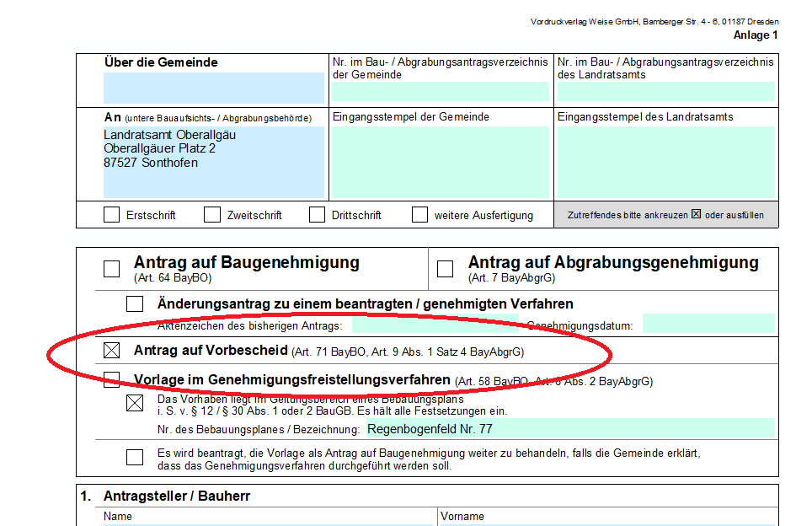The width and height of the screenshot is (812, 526).
Task: Check the Erstschrift checkbox
Action: [x=110, y=214]
